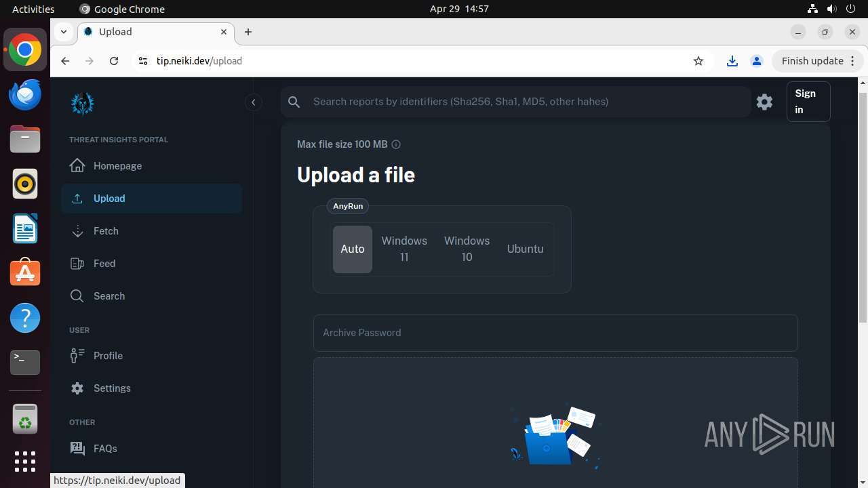The image size is (868, 488).
Task: Click the Sign in button
Action: tap(808, 102)
